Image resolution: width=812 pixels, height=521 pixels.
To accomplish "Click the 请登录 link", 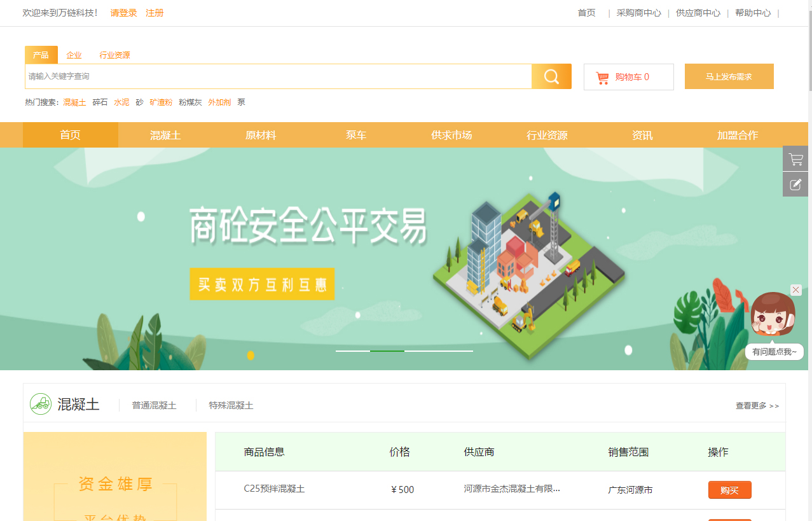I will coord(123,13).
